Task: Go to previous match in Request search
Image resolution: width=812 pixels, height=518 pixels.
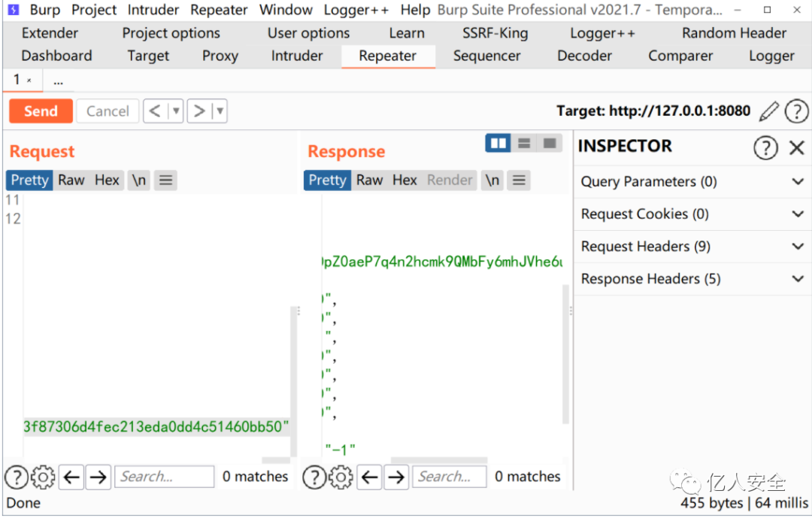Action: pyautogui.click(x=71, y=477)
